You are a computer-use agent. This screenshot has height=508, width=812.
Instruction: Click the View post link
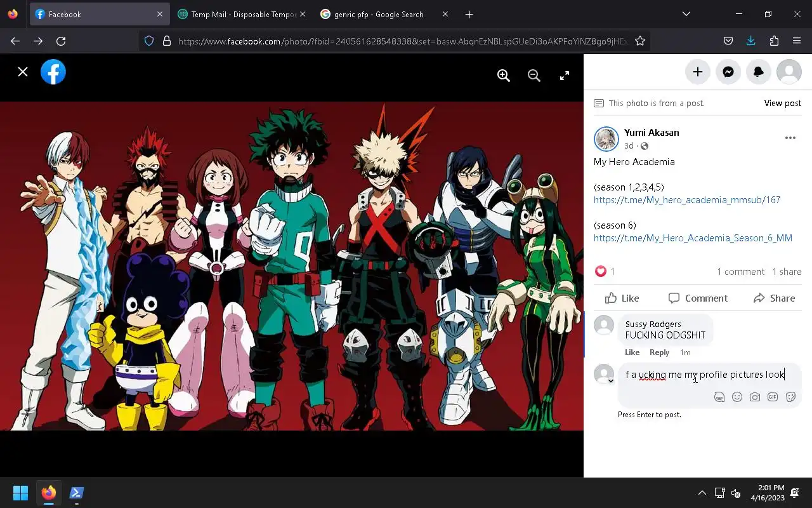point(783,103)
